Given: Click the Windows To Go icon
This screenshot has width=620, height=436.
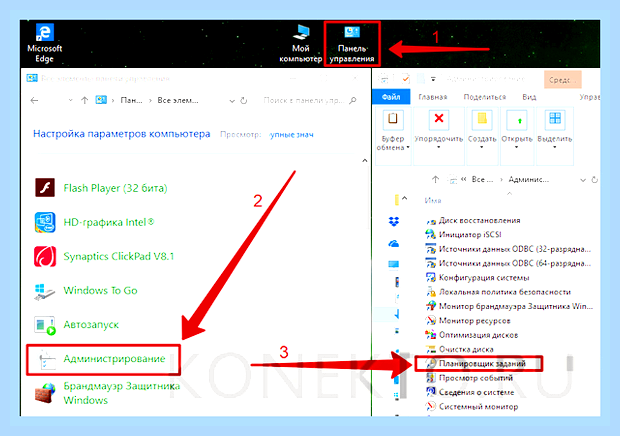Looking at the screenshot, I should [x=45, y=291].
